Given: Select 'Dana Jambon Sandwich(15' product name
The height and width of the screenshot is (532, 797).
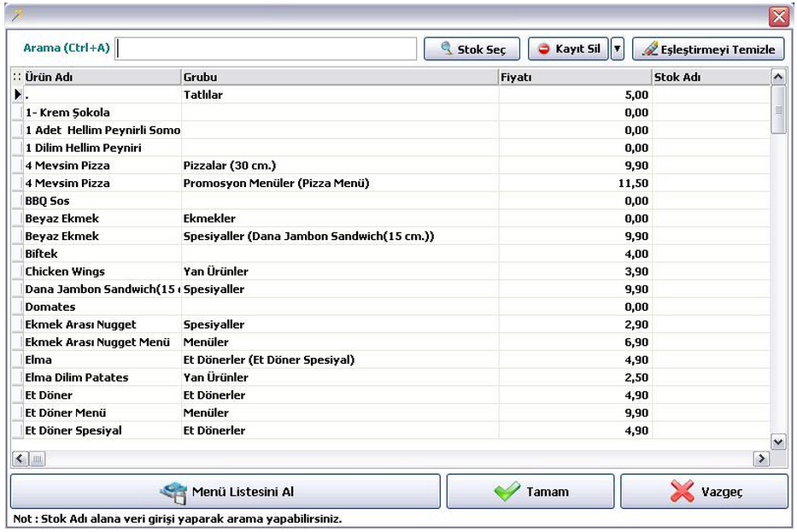Looking at the screenshot, I should click(x=103, y=289).
